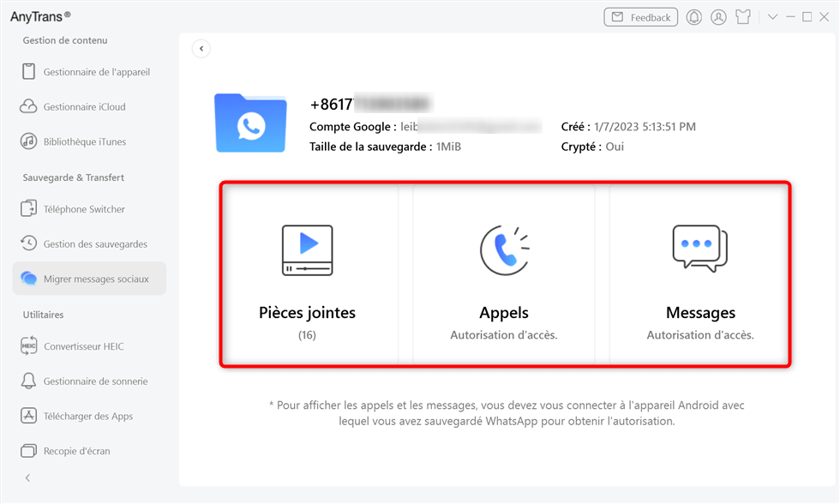Open the Appels card
This screenshot has width=840, height=504.
point(504,274)
